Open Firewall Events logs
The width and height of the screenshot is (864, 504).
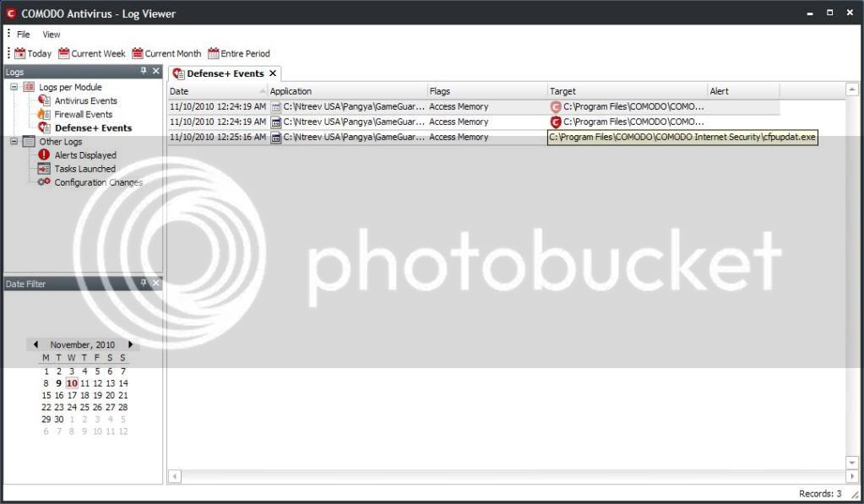(x=84, y=115)
